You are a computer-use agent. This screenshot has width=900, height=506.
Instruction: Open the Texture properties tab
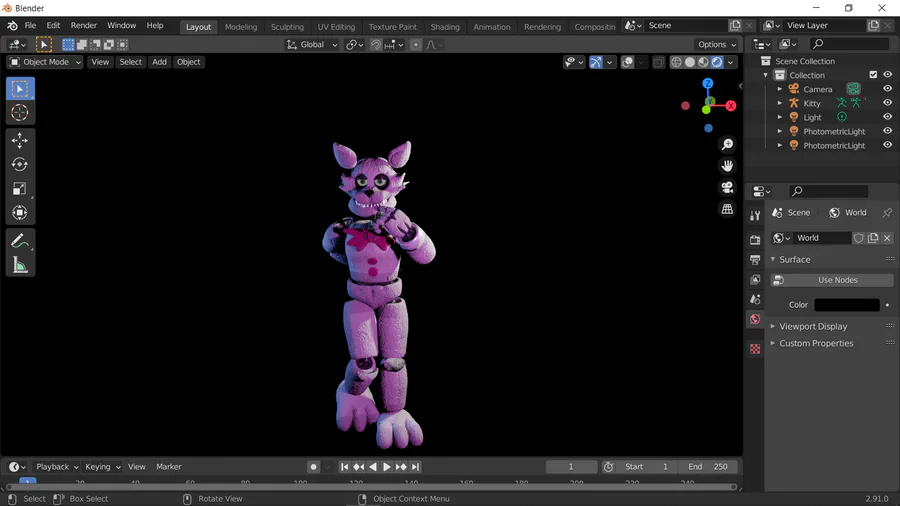pos(755,349)
